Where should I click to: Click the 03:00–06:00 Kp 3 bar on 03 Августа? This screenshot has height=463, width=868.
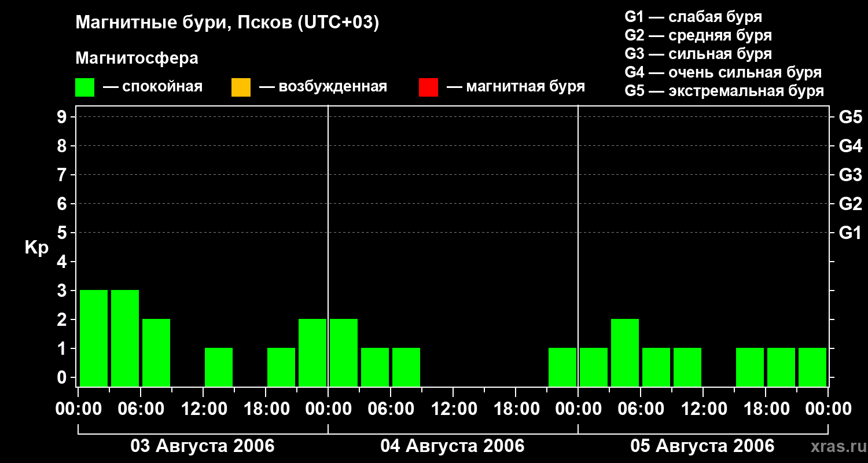point(125,338)
